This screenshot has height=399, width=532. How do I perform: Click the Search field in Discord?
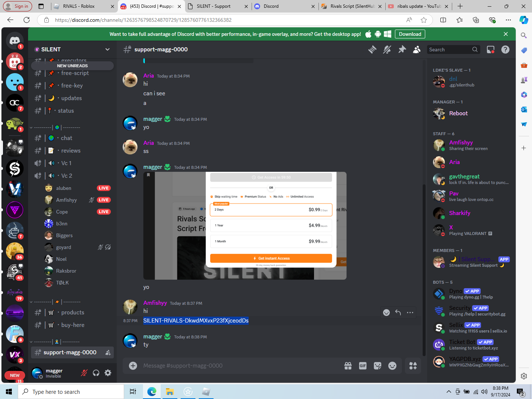point(453,50)
